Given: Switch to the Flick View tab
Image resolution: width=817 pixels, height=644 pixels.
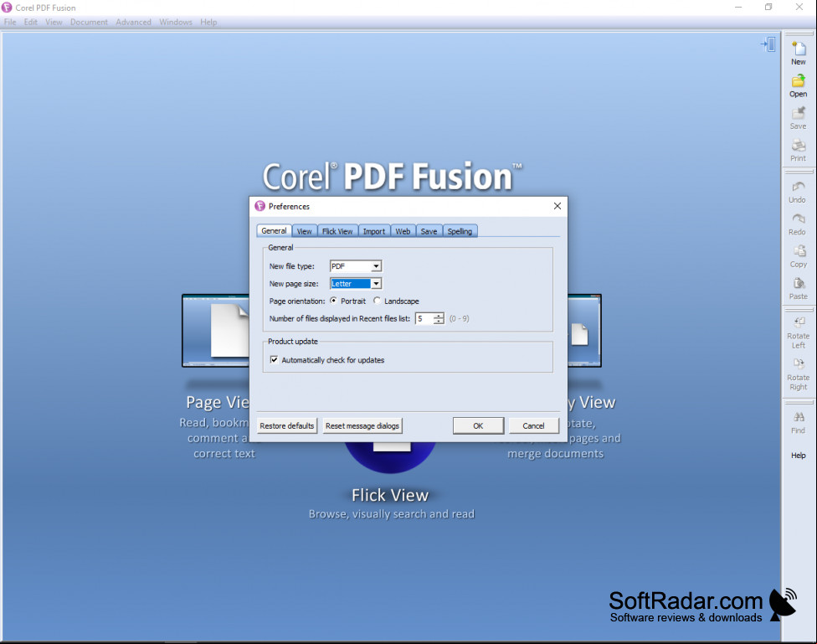Looking at the screenshot, I should click(337, 231).
